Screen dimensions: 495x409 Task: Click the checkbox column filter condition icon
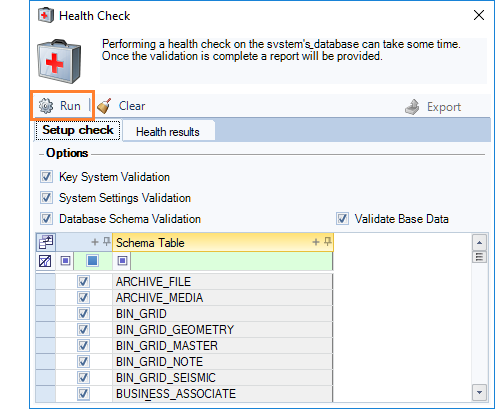[65, 261]
